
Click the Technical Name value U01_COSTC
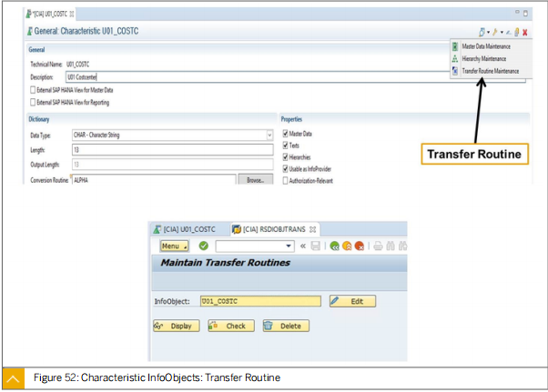click(x=77, y=65)
